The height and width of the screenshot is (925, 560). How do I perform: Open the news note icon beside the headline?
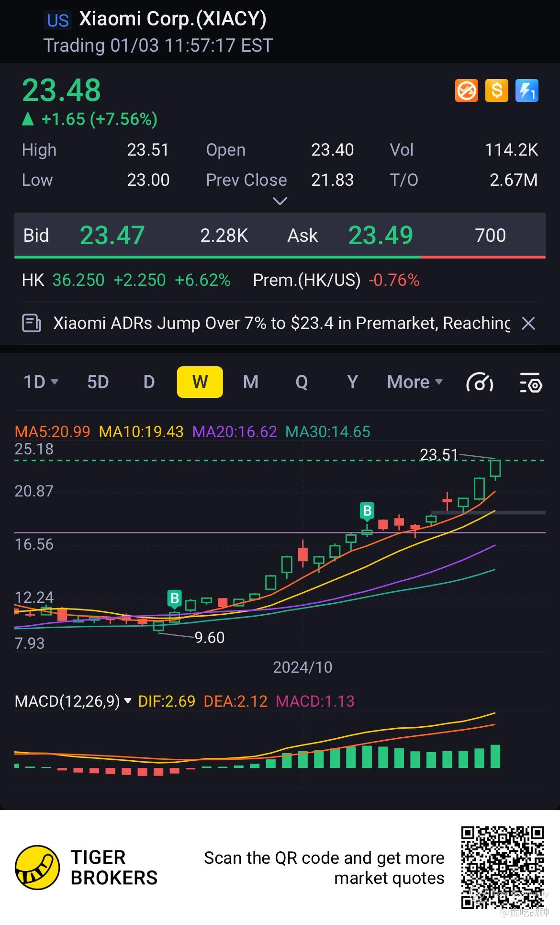pos(32,323)
